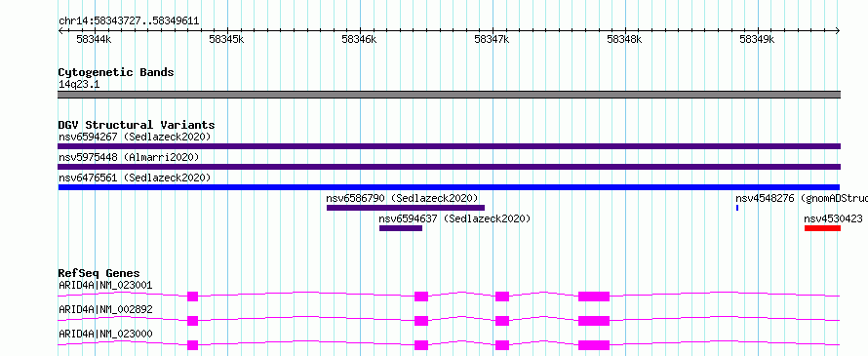Click the nsv6594267 (Sedlazeck2020) label
Screen dimensions: 868x356
coord(135,137)
